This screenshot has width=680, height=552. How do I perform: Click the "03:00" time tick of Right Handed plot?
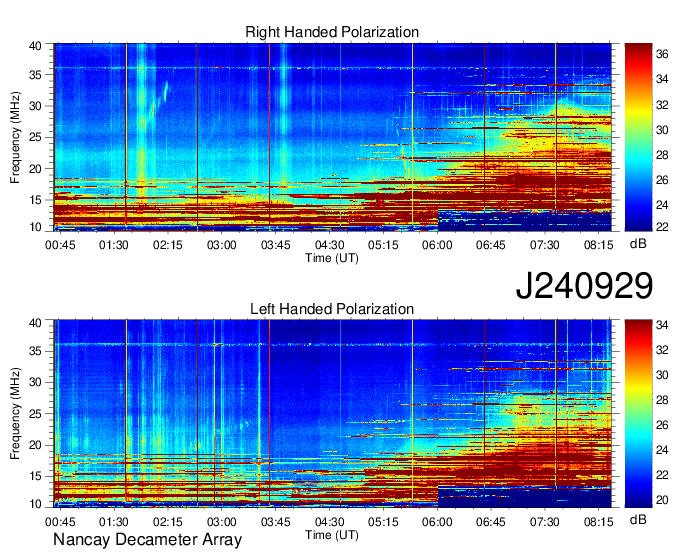(x=221, y=245)
